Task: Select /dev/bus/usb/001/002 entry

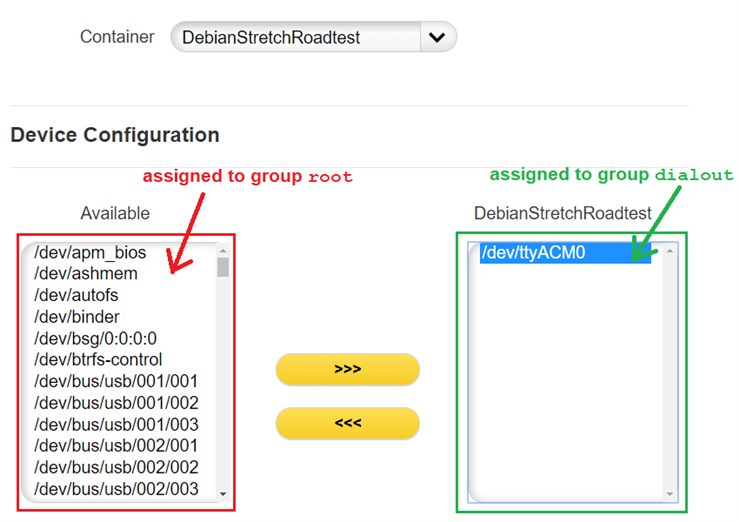Action: pyautogui.click(x=116, y=403)
